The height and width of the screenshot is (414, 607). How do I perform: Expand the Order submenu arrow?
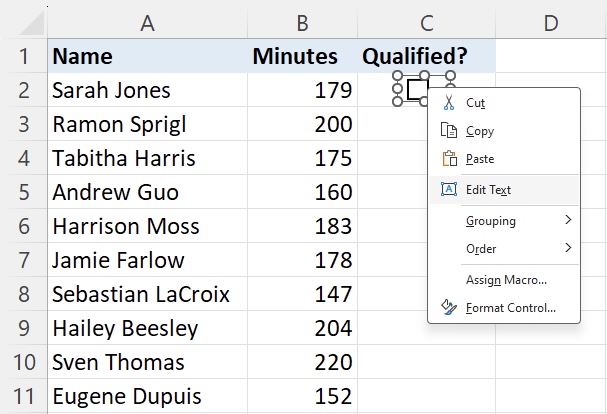568,248
